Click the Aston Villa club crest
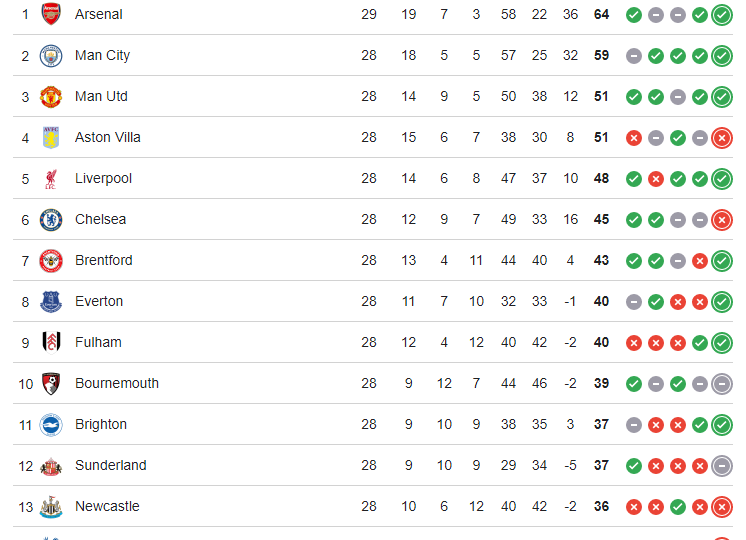Viewport: 746px width, 540px height. pos(50,137)
